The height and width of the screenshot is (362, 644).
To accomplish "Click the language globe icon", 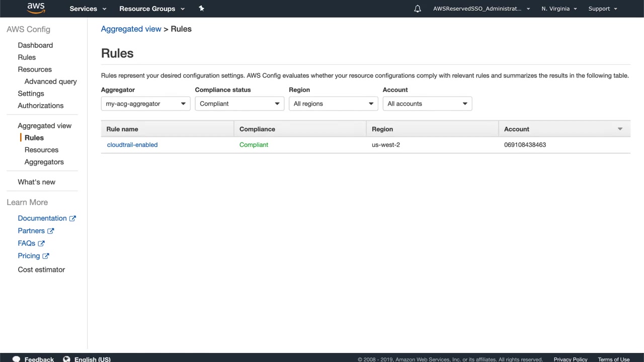I will (x=66, y=359).
